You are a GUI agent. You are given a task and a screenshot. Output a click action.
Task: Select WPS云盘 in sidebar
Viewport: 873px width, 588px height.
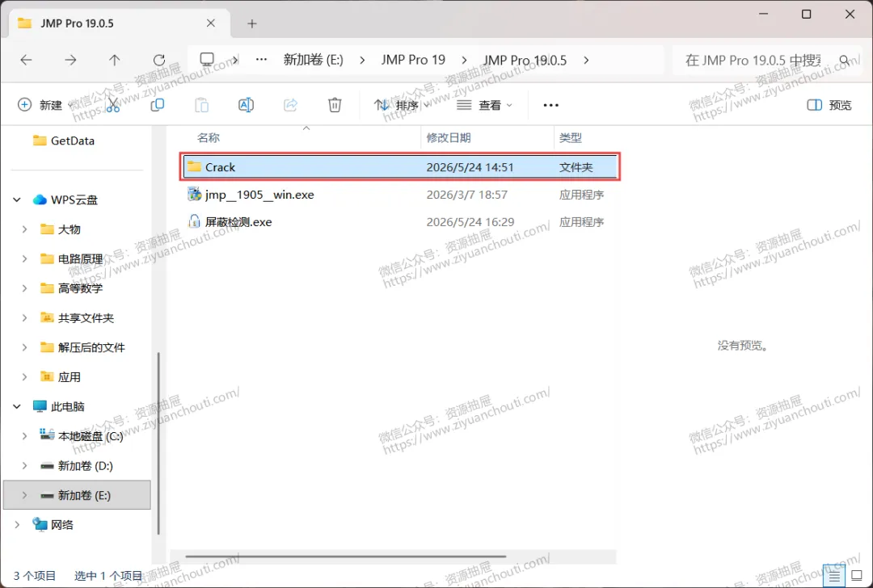coord(74,199)
